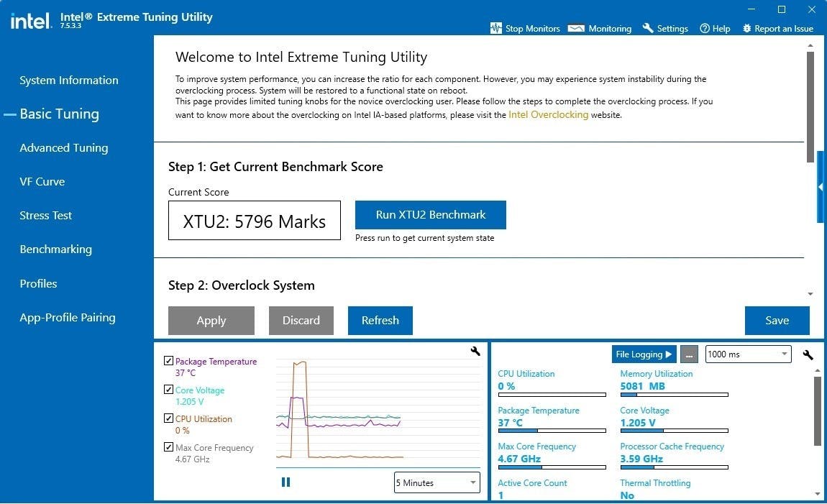Click the Help question mark icon

pos(705,28)
